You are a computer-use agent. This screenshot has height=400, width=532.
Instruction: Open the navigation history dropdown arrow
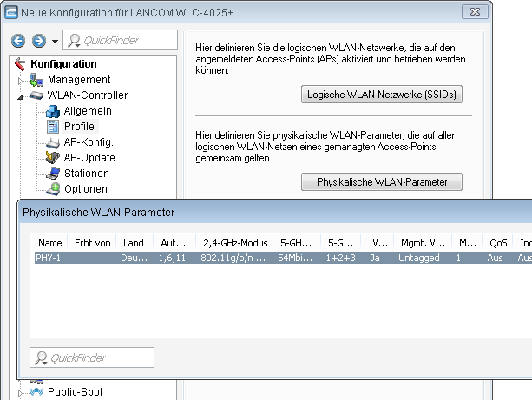tap(55, 42)
